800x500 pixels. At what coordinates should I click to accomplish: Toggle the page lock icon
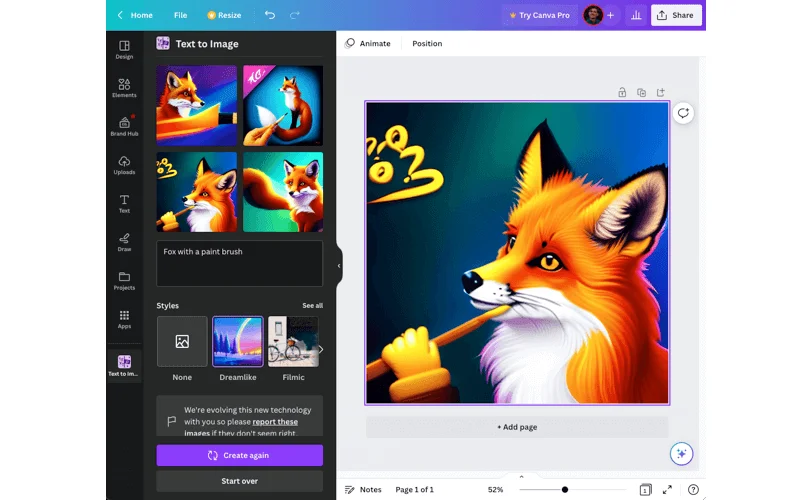[x=622, y=92]
